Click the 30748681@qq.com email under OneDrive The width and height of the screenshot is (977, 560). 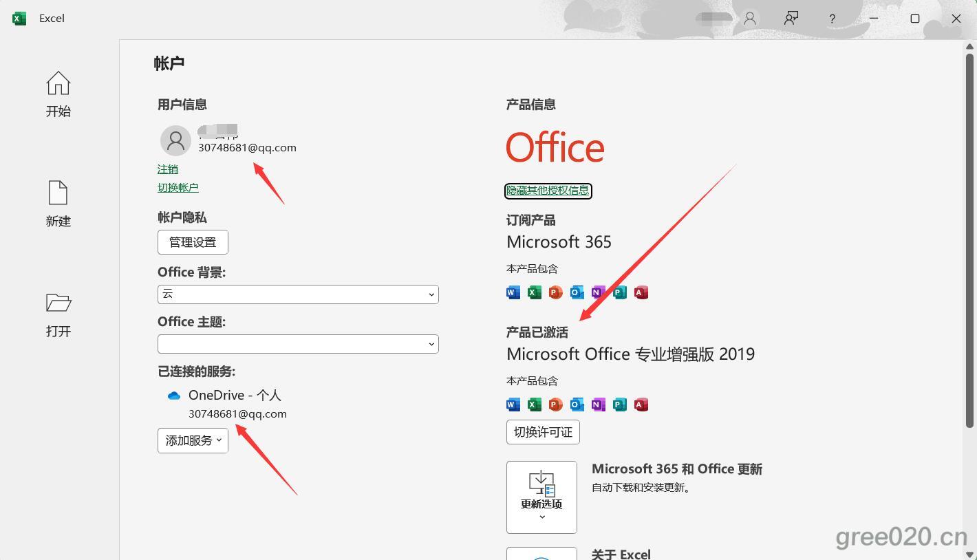tap(238, 414)
